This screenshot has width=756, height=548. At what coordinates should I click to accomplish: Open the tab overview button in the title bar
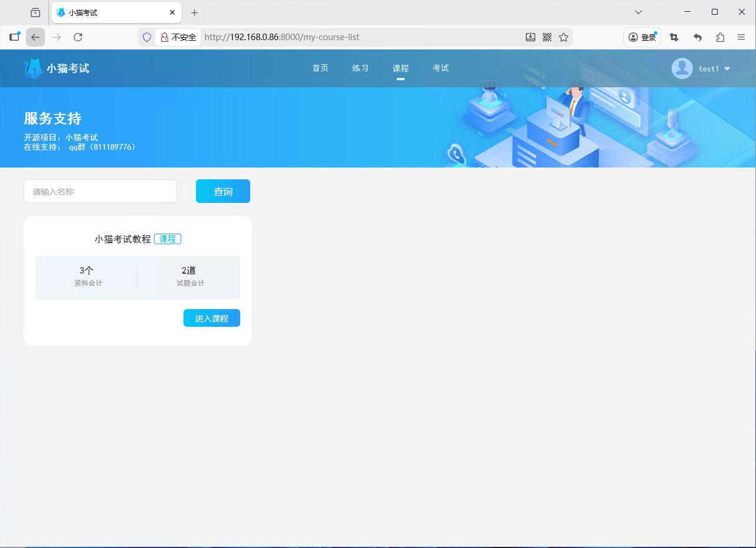pyautogui.click(x=35, y=12)
